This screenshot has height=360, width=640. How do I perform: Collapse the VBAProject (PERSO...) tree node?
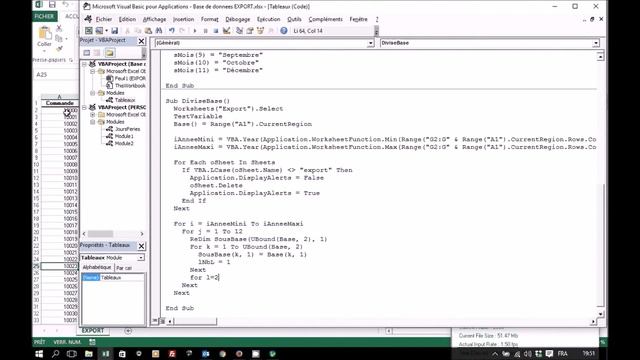click(x=84, y=107)
